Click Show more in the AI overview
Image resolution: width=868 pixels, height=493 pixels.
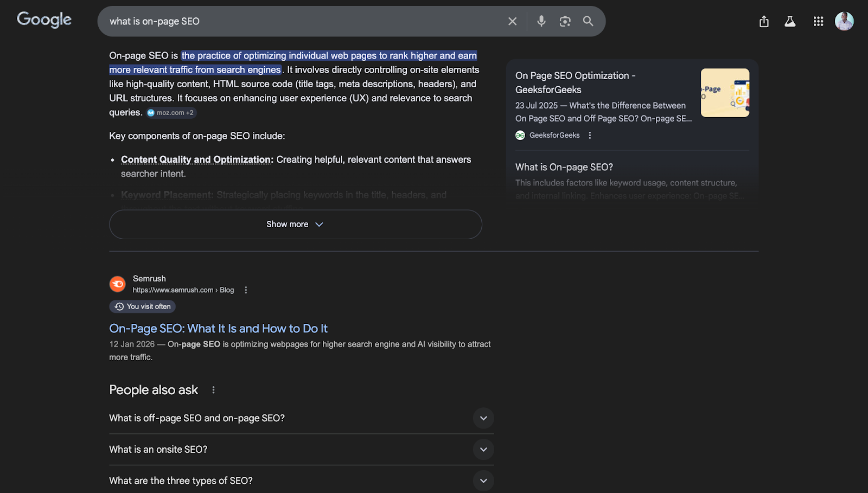295,224
